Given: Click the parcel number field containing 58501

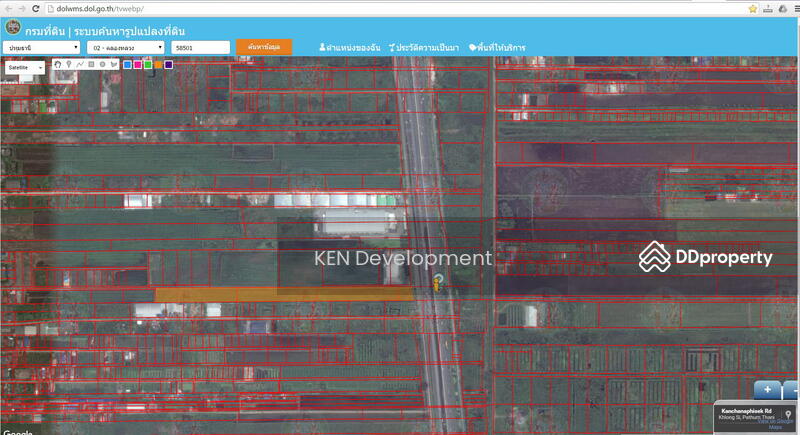Looking at the screenshot, I should point(200,47).
